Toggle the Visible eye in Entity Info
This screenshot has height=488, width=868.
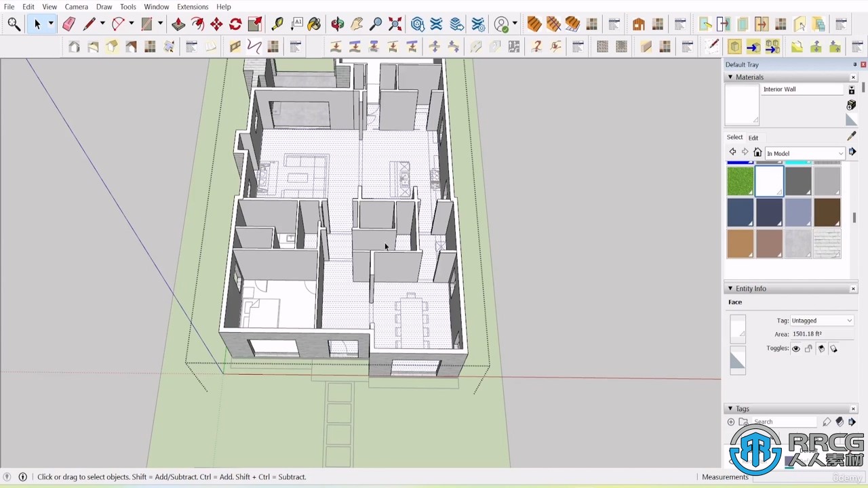[x=796, y=349]
